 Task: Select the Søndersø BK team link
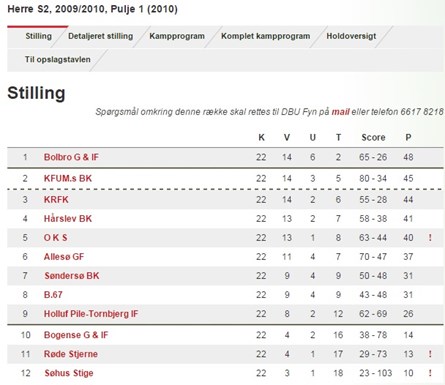(x=72, y=276)
